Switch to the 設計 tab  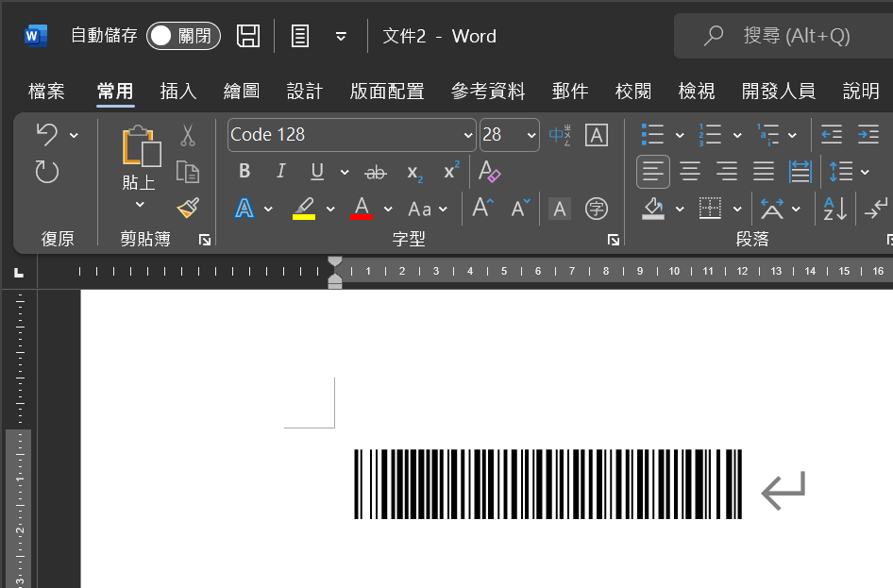[305, 91]
